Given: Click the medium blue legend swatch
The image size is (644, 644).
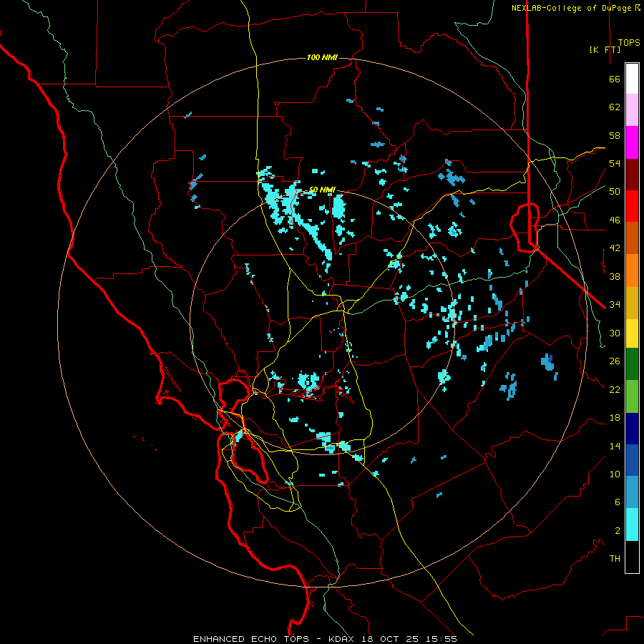Looking at the screenshot, I should [x=632, y=460].
